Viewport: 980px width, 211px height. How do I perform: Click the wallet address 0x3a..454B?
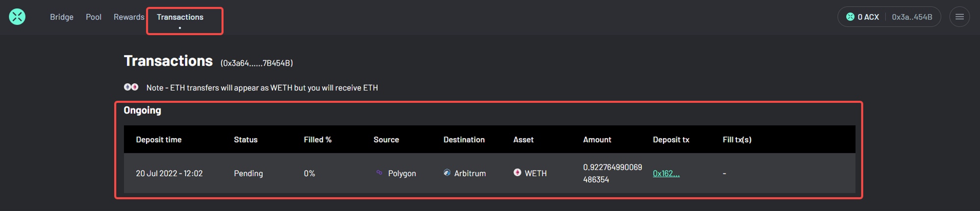(912, 17)
